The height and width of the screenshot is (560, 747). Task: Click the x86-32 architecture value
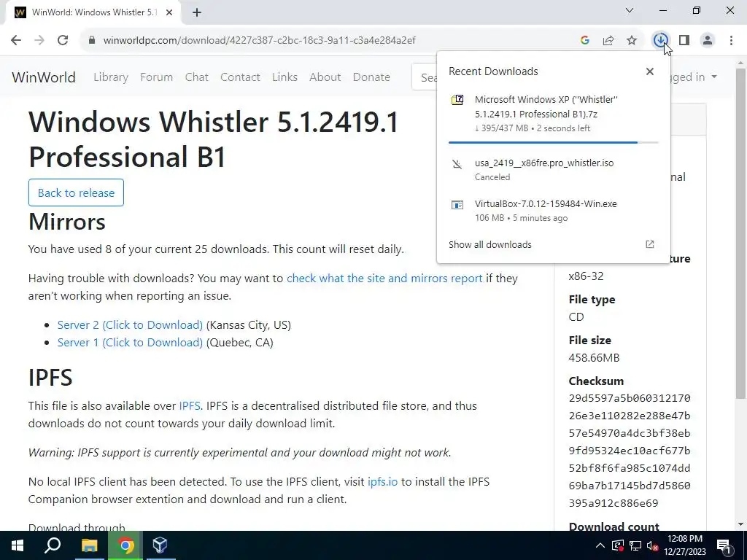pyautogui.click(x=586, y=276)
